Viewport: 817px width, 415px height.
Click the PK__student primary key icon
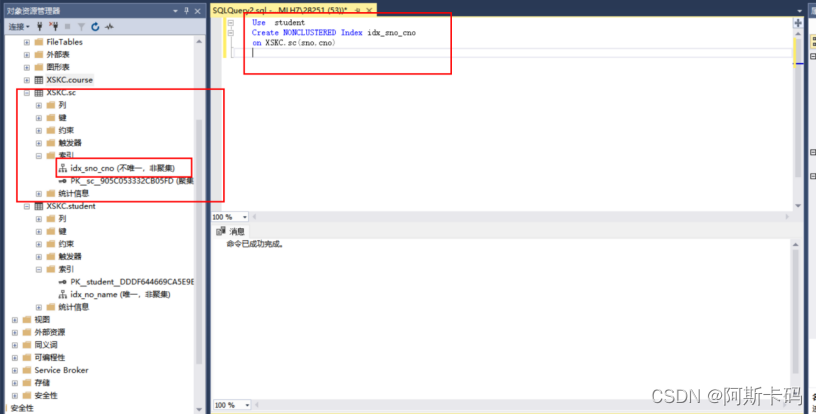(63, 282)
